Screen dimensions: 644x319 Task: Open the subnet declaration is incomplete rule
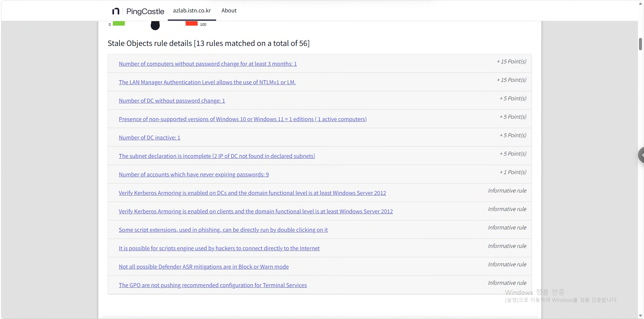(x=217, y=156)
